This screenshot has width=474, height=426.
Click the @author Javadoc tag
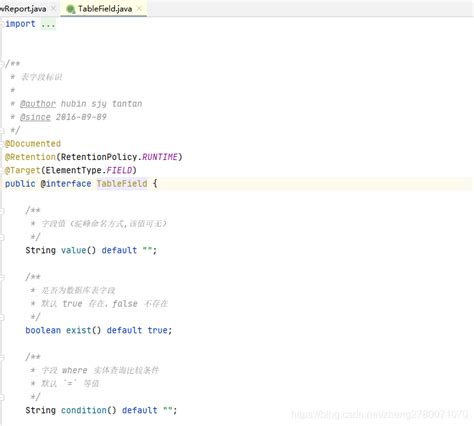coord(38,104)
